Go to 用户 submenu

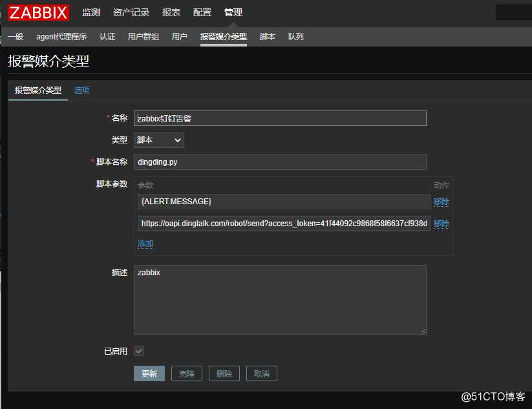point(179,37)
